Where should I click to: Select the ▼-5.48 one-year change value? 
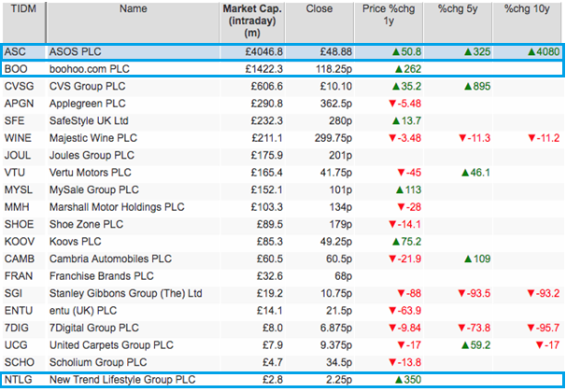pos(405,104)
